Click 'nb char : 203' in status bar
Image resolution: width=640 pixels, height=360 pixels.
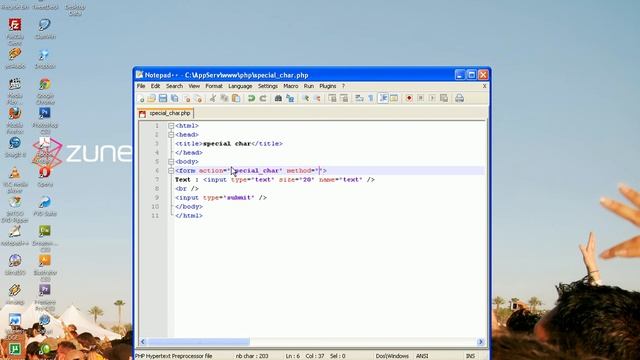pyautogui.click(x=252, y=356)
